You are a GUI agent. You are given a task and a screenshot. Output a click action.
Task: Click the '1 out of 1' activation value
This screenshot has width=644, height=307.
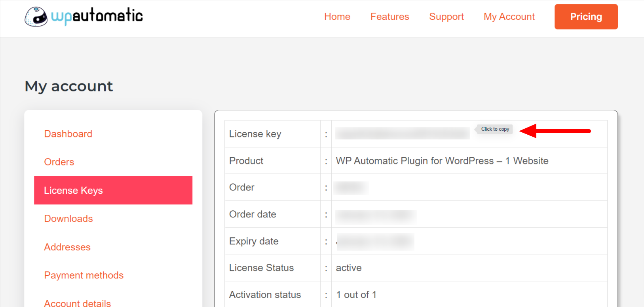[356, 295]
